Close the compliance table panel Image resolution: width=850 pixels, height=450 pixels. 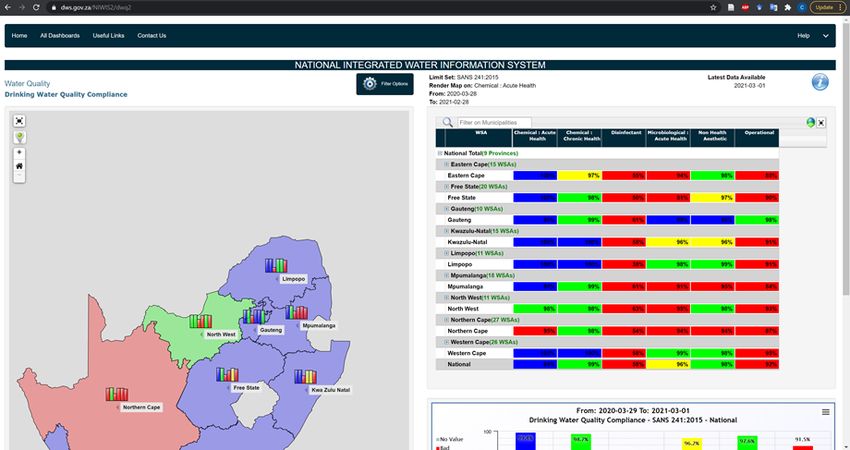[821, 123]
